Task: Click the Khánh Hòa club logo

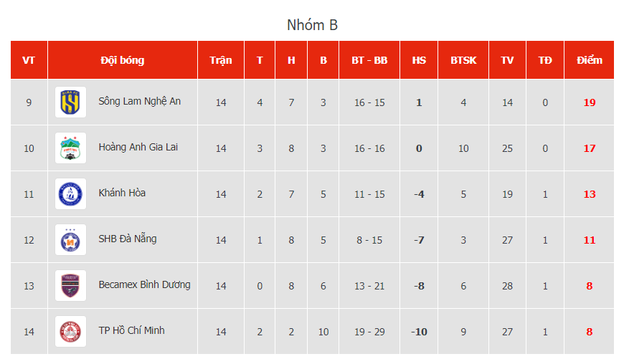Action: (70, 194)
